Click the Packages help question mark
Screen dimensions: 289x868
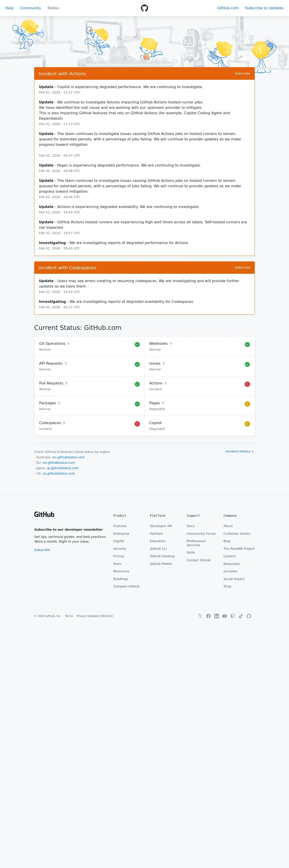pyautogui.click(x=59, y=403)
